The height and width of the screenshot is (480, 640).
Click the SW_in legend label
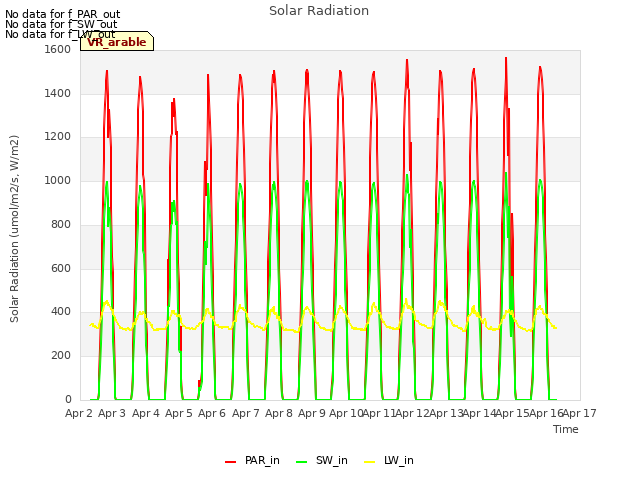(x=331, y=460)
